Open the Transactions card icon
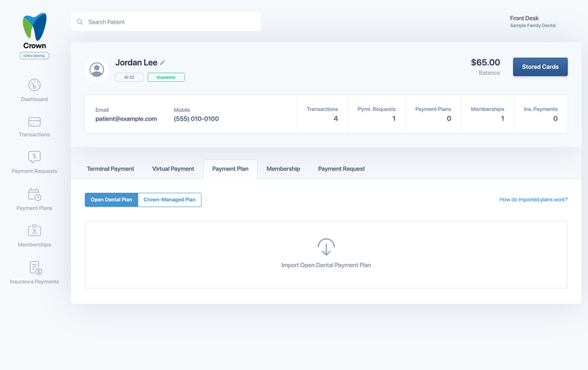This screenshot has width=588, height=370. click(34, 122)
